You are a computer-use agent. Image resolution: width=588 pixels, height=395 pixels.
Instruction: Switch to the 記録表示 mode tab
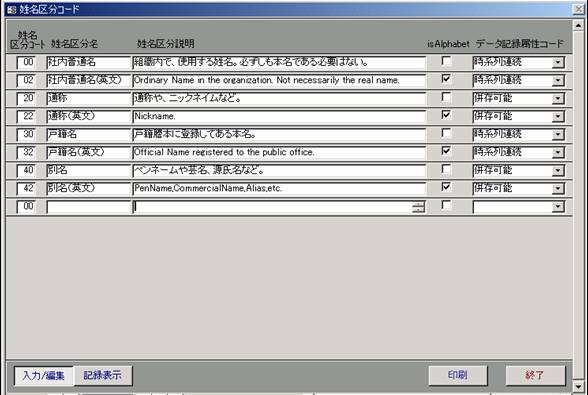click(103, 375)
